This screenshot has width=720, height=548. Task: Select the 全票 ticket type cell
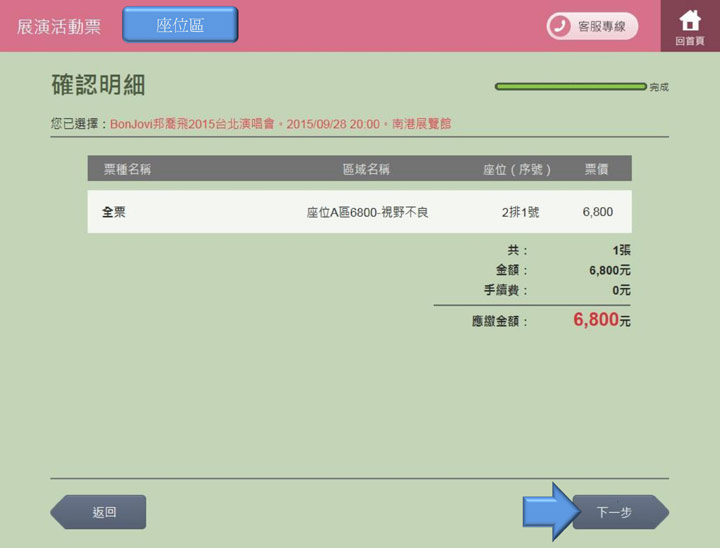click(x=114, y=212)
